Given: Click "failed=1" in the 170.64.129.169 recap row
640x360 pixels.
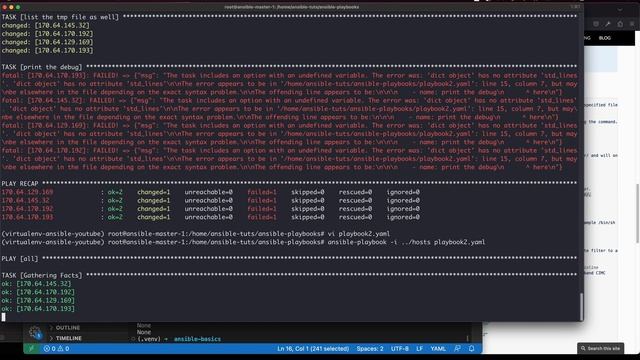Looking at the screenshot, I should point(262,192).
